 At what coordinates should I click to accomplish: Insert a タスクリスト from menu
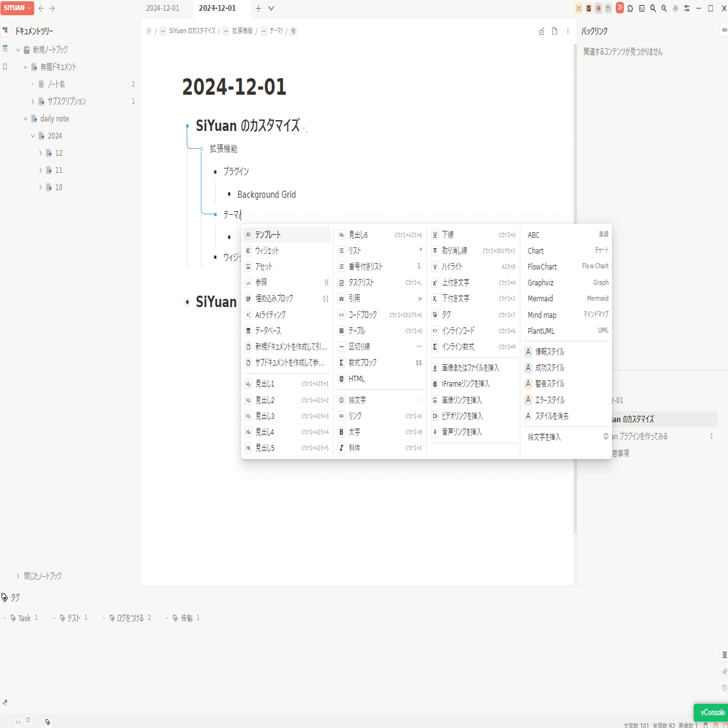pyautogui.click(x=380, y=283)
